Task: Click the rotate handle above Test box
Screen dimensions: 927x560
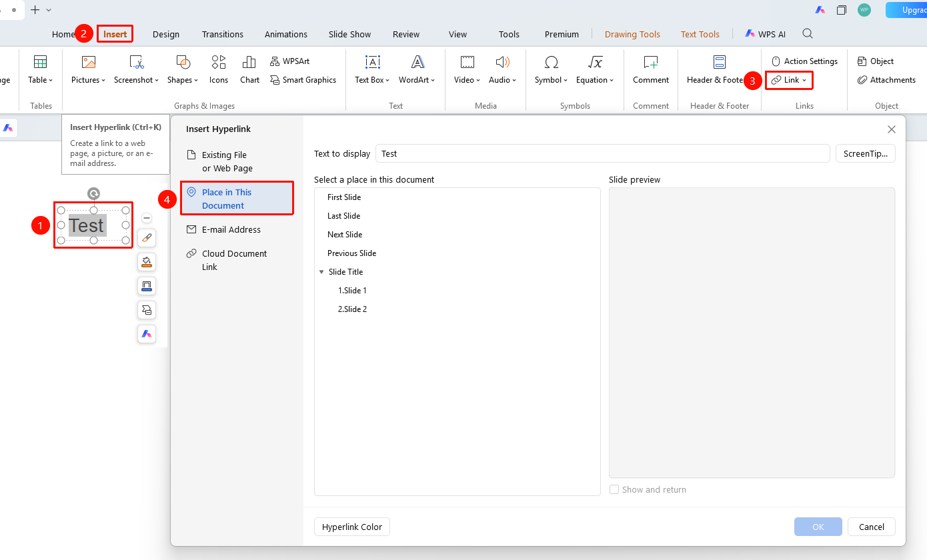Action: 94,193
